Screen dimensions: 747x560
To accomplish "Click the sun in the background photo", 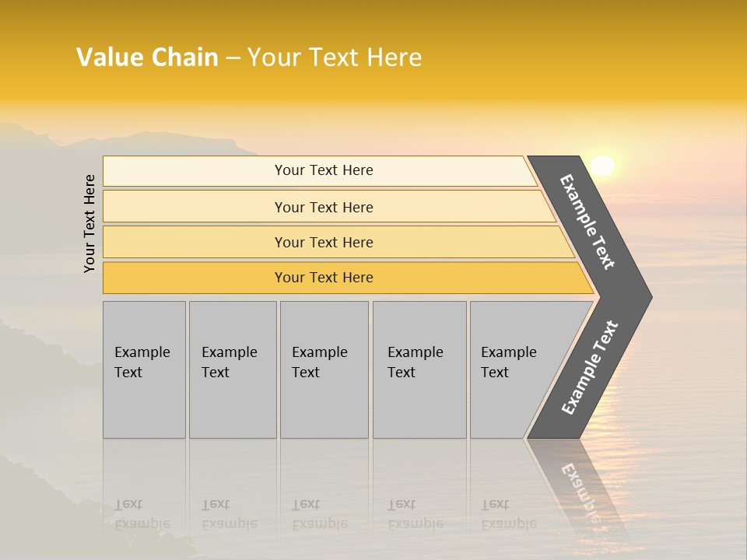I will point(601,166).
